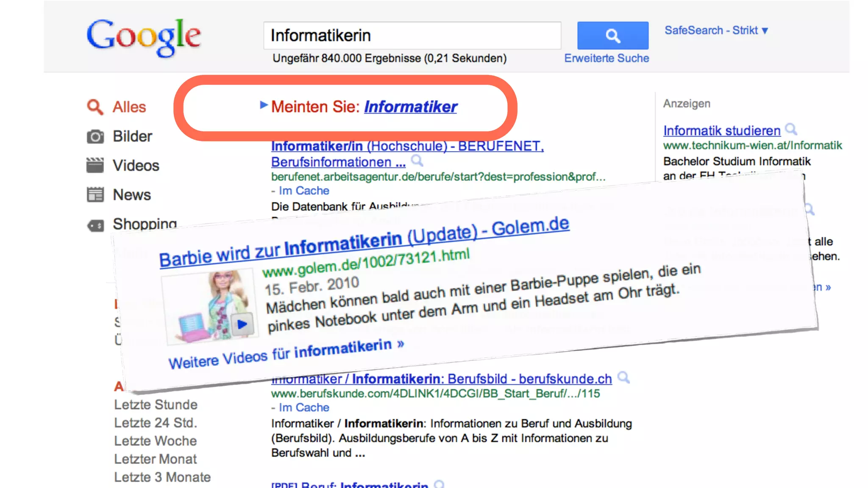
Task: Open Im Cache link under berufskunde result
Action: coord(303,408)
